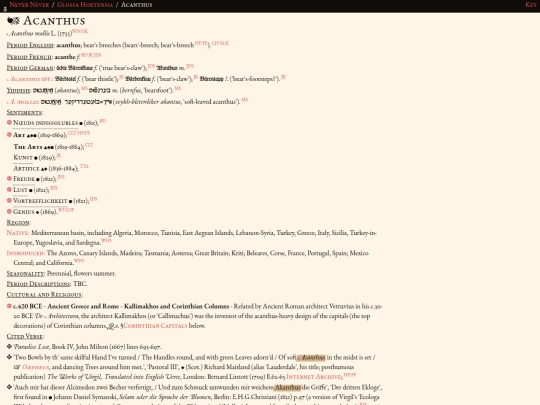
Task: Open citation after Acanthus mollis L. (1753)
Action: coord(80,31)
